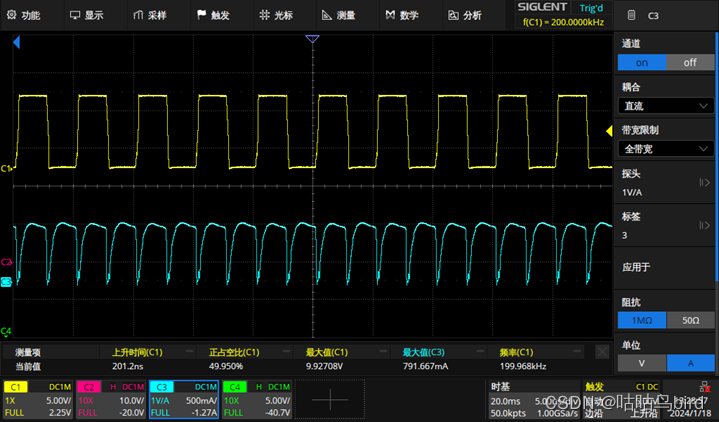This screenshot has height=422, width=719.
Task: Open the 带宽限制 dropdown showing 全带宽
Action: click(666, 149)
